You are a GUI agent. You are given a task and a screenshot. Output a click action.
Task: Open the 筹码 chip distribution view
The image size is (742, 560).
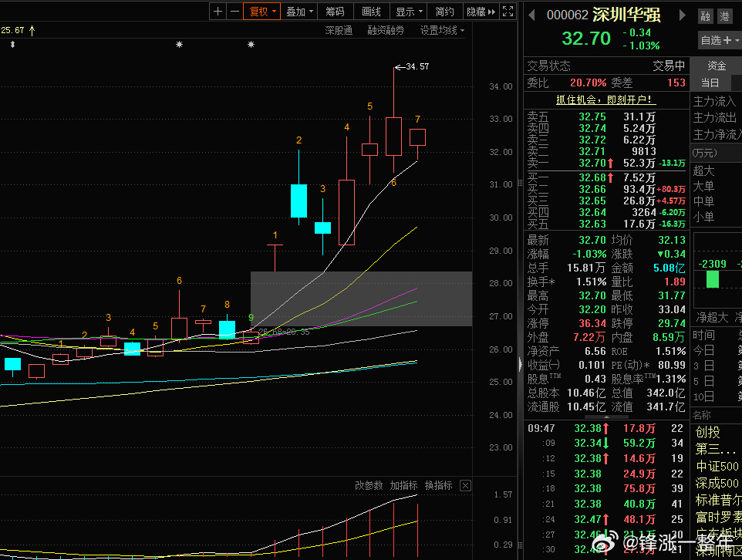335,12
